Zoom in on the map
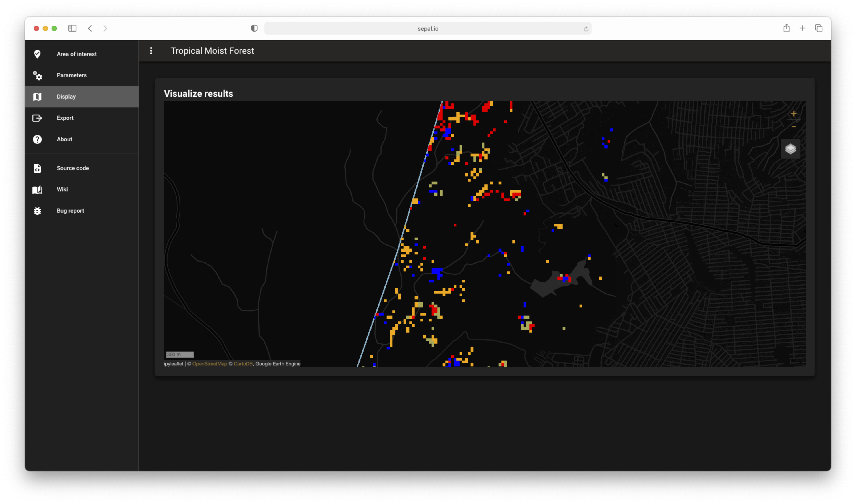The height and width of the screenshot is (504, 856). pos(794,114)
